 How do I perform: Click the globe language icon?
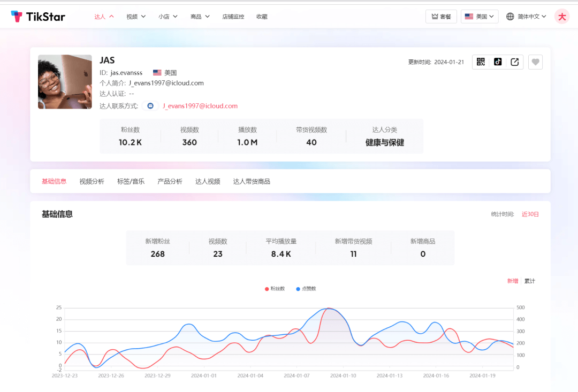[x=510, y=17]
